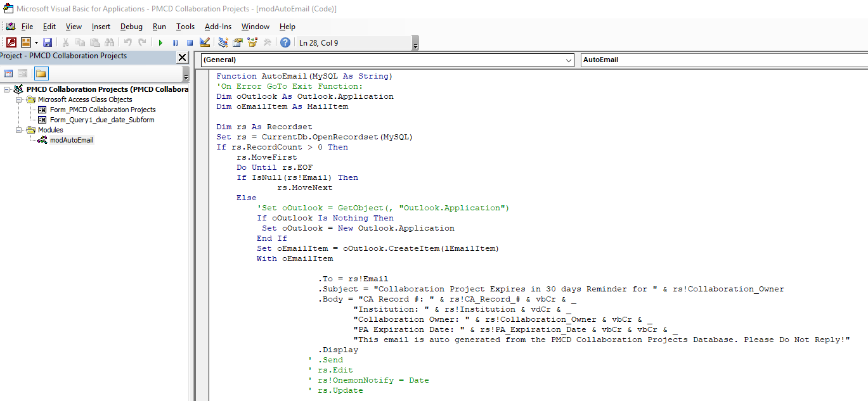Toggle Folders view in Project pane

41,73
